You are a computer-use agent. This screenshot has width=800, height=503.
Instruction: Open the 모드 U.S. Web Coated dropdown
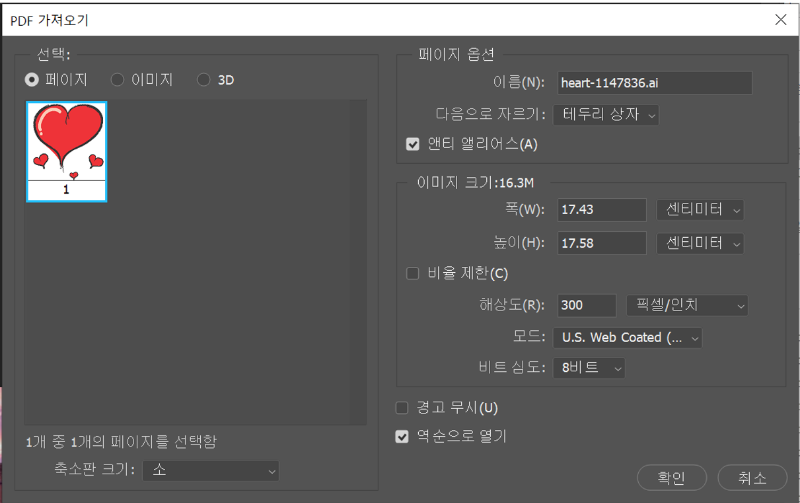[x=628, y=338]
